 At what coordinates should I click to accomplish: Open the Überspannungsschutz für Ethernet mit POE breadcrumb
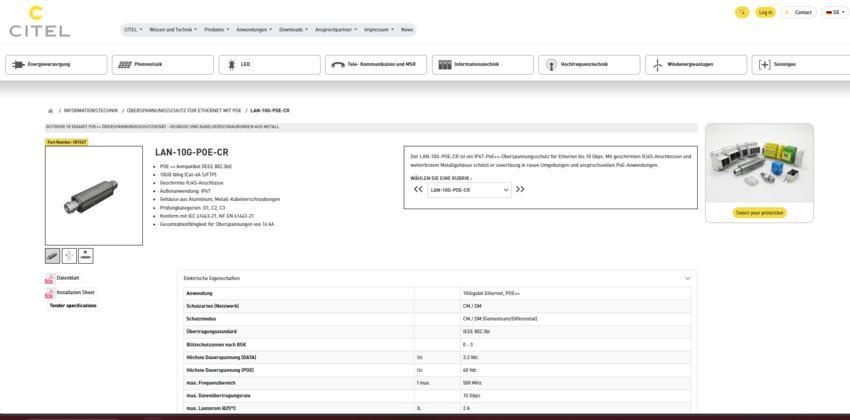(184, 111)
